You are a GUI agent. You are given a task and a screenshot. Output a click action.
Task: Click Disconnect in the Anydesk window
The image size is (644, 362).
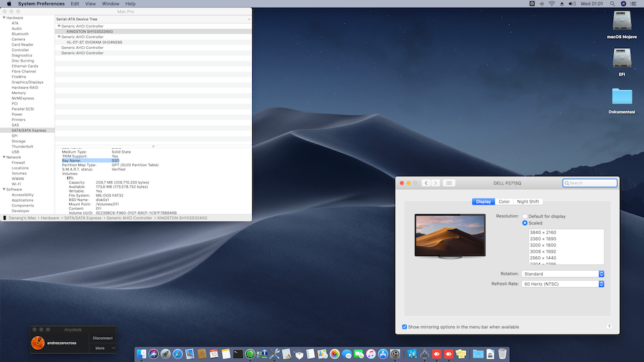[x=103, y=338]
